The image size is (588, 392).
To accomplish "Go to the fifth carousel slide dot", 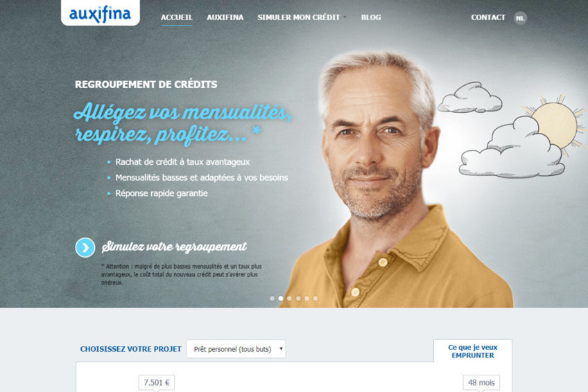I will pos(306,299).
